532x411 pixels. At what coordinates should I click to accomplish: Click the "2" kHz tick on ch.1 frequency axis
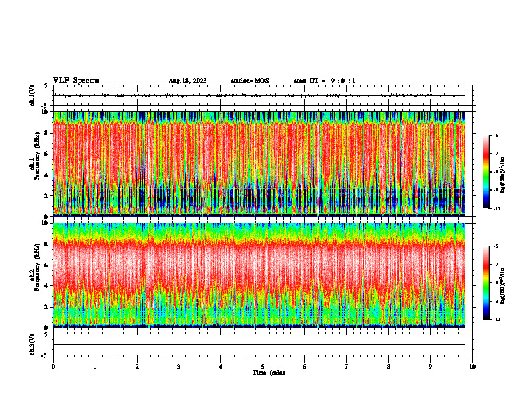[46, 195]
